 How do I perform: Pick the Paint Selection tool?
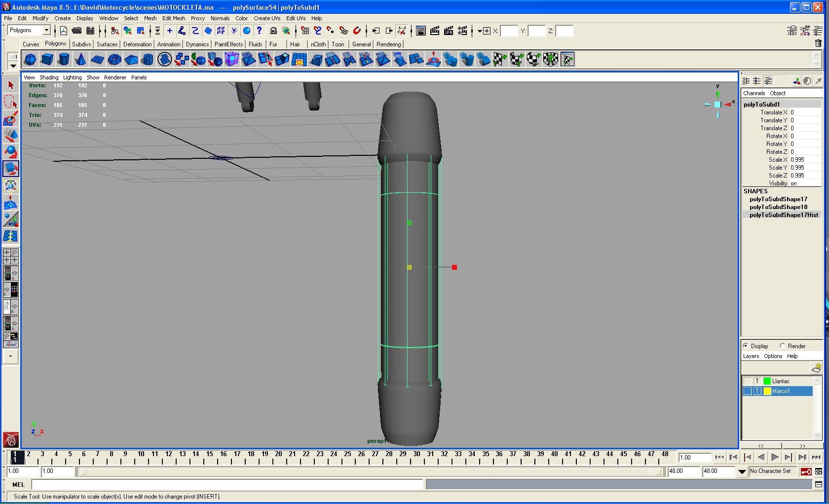pyautogui.click(x=11, y=118)
